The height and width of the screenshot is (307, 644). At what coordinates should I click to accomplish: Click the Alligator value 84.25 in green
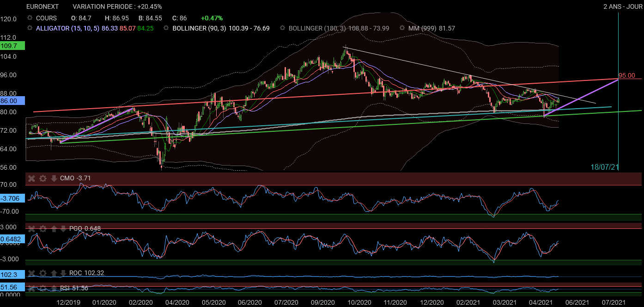[x=146, y=28]
